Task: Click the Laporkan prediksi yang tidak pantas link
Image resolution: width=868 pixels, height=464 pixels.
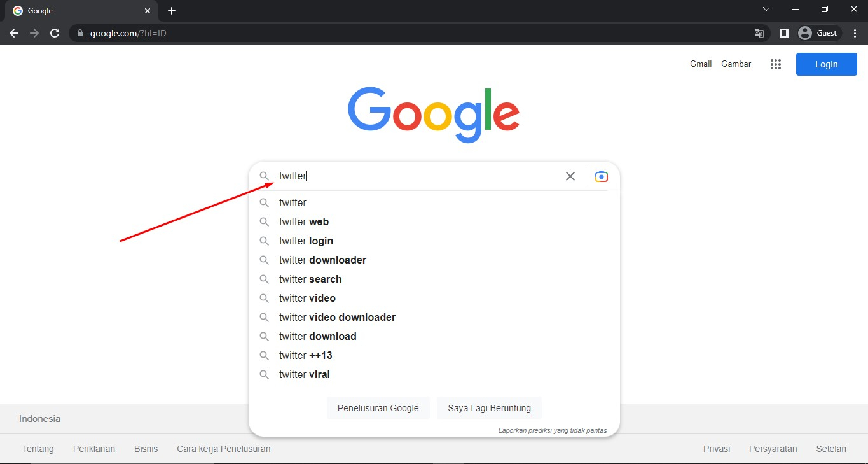Action: tap(553, 430)
